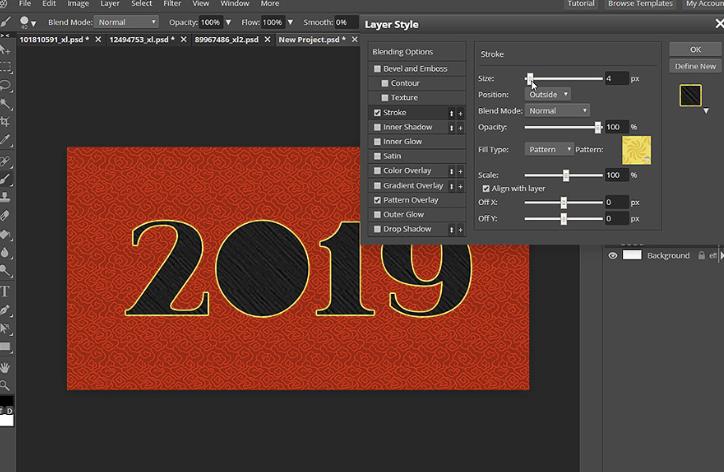The height and width of the screenshot is (472, 724).
Task: Switch to the 89967486_xl2.psd tab
Action: [226, 40]
